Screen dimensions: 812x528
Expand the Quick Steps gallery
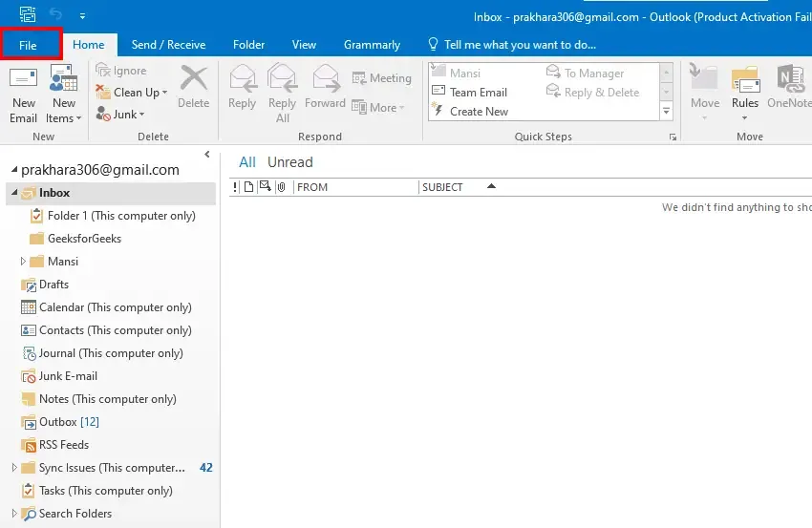tap(667, 112)
